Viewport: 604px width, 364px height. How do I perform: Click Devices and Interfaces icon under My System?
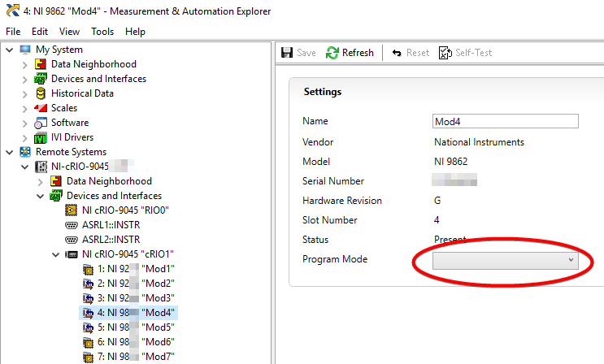tap(41, 79)
